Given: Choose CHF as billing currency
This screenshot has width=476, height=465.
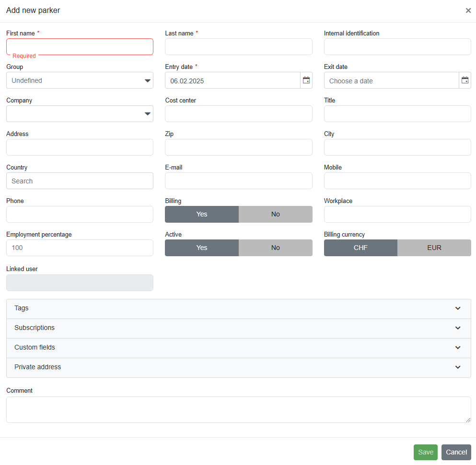Looking at the screenshot, I should (360, 248).
